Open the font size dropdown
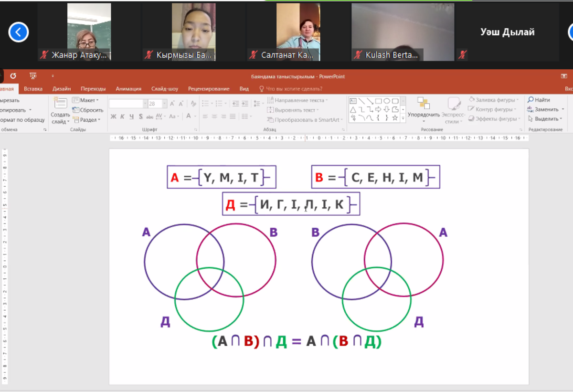573x392 pixels. click(x=165, y=104)
